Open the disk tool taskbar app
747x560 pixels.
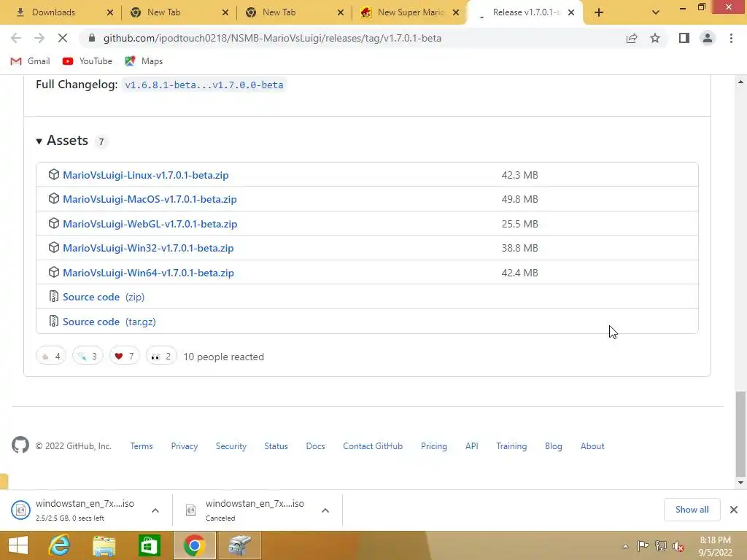[x=239, y=545]
